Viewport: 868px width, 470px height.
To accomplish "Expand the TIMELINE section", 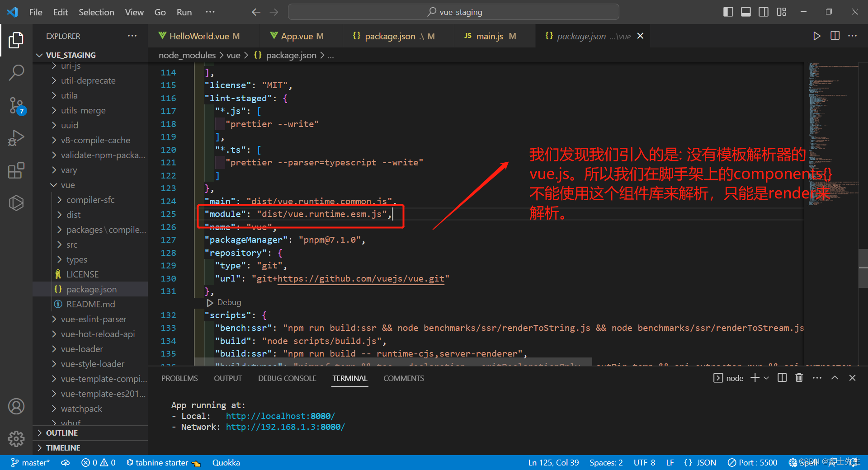I will pos(90,448).
